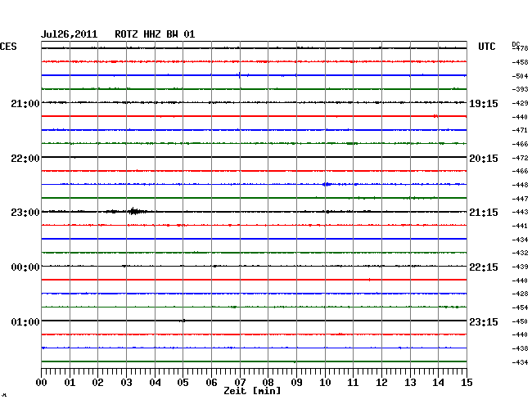Click the 09 minute axis tick label
The width and height of the screenshot is (532, 404).
pos(296,383)
